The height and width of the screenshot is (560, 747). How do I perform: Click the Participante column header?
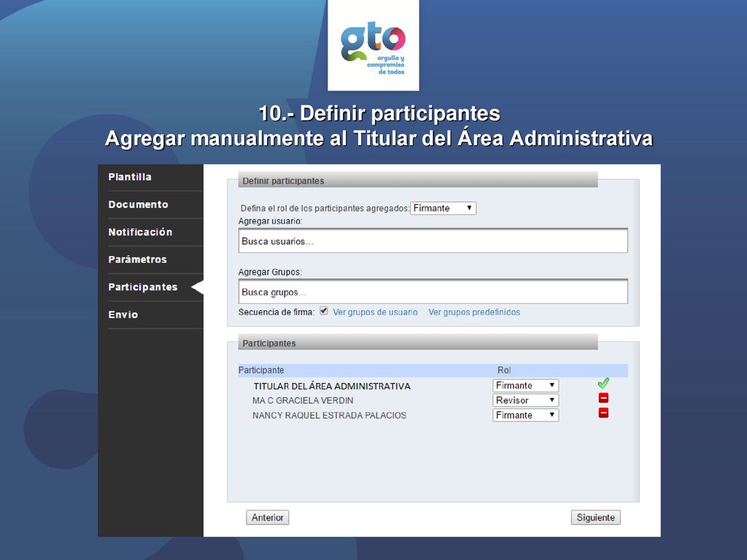[x=261, y=370]
